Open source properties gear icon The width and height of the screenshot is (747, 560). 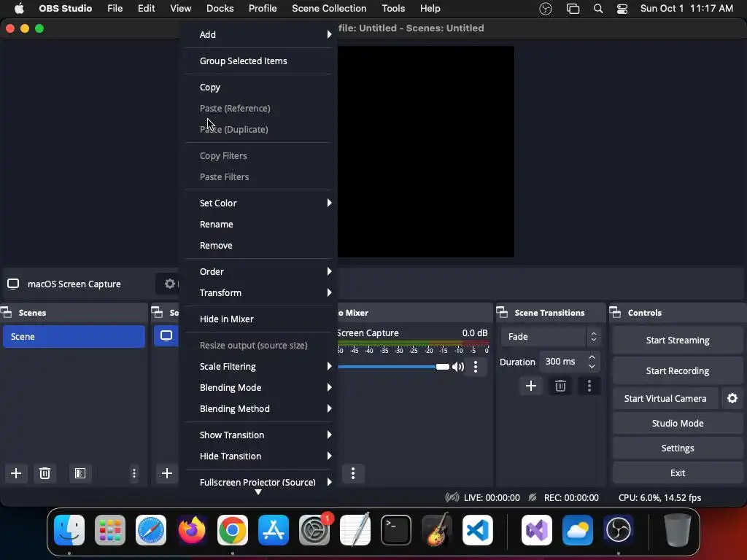coord(169,284)
